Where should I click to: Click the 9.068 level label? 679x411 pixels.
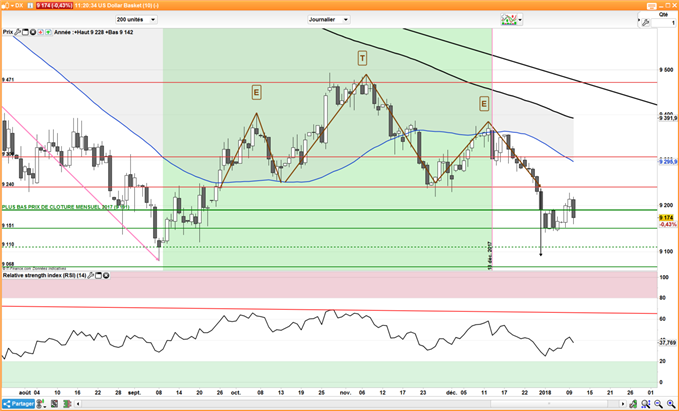tap(8, 264)
